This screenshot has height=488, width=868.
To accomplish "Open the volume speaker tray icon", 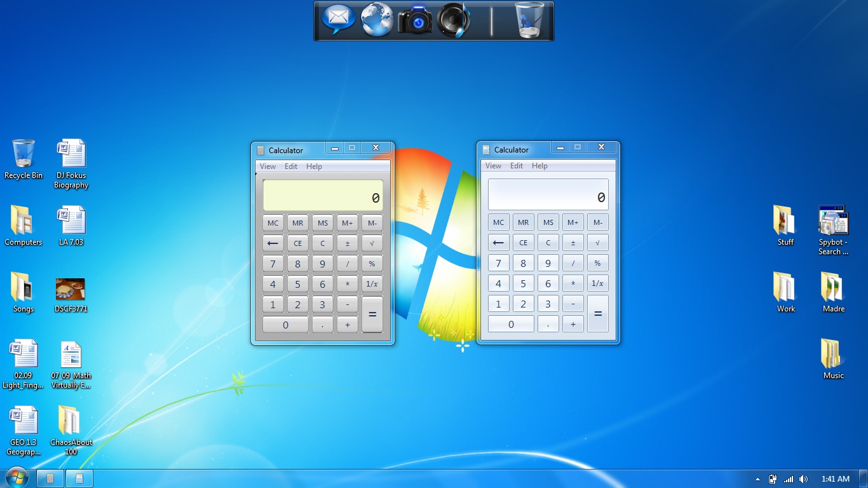I will point(803,479).
